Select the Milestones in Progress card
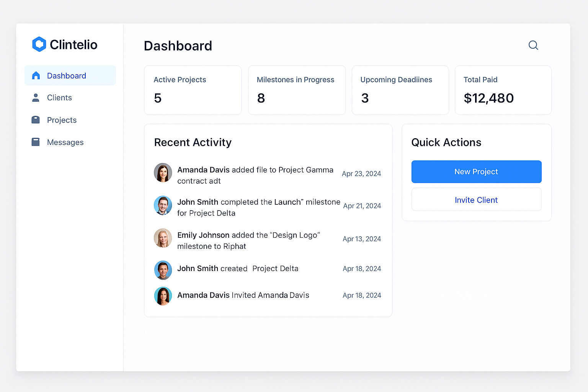Screen dimensions: 588x392 click(297, 90)
